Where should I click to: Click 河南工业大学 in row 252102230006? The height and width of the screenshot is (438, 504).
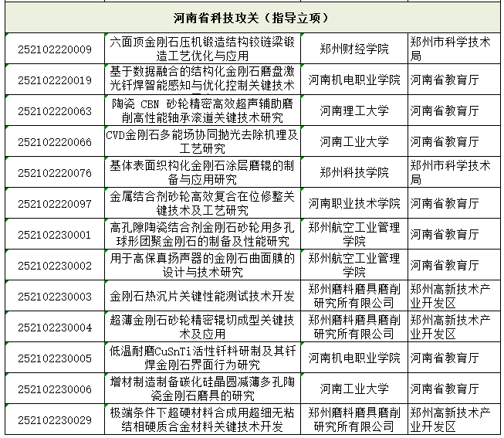(354, 389)
